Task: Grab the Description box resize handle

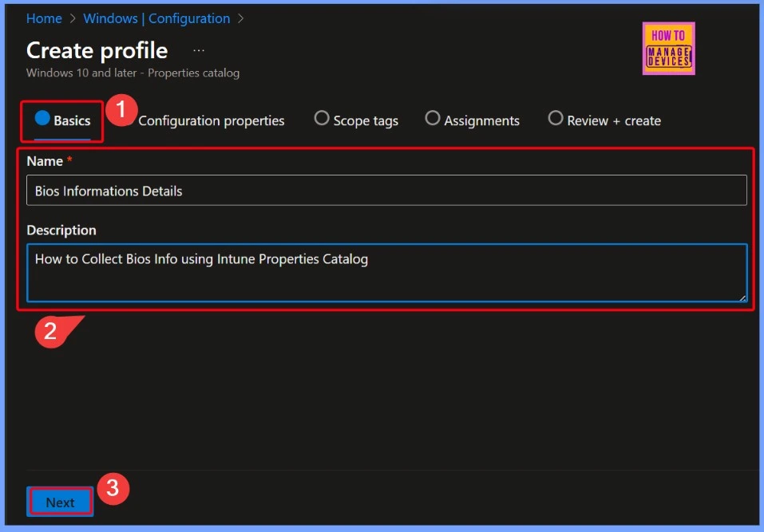Action: pos(742,297)
